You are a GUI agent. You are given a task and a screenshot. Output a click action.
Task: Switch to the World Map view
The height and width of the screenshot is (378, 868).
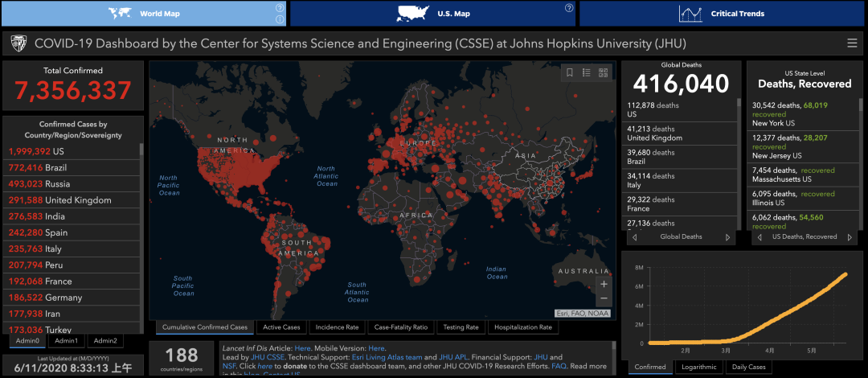(x=144, y=14)
